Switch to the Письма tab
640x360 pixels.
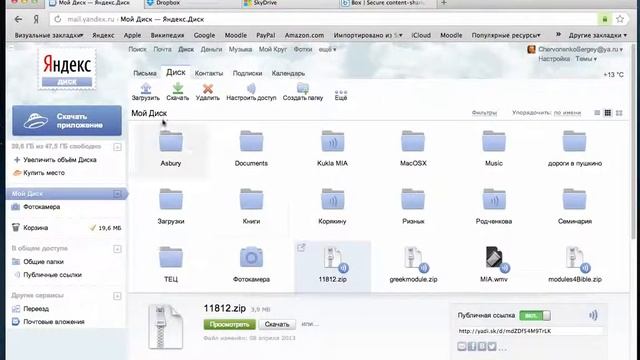pyautogui.click(x=145, y=73)
